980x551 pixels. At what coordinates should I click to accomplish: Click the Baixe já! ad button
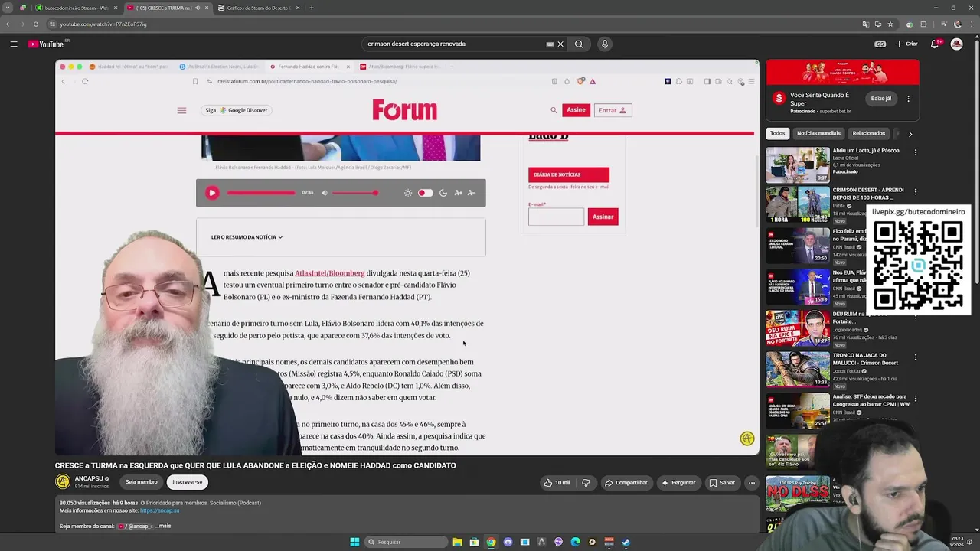pos(881,99)
